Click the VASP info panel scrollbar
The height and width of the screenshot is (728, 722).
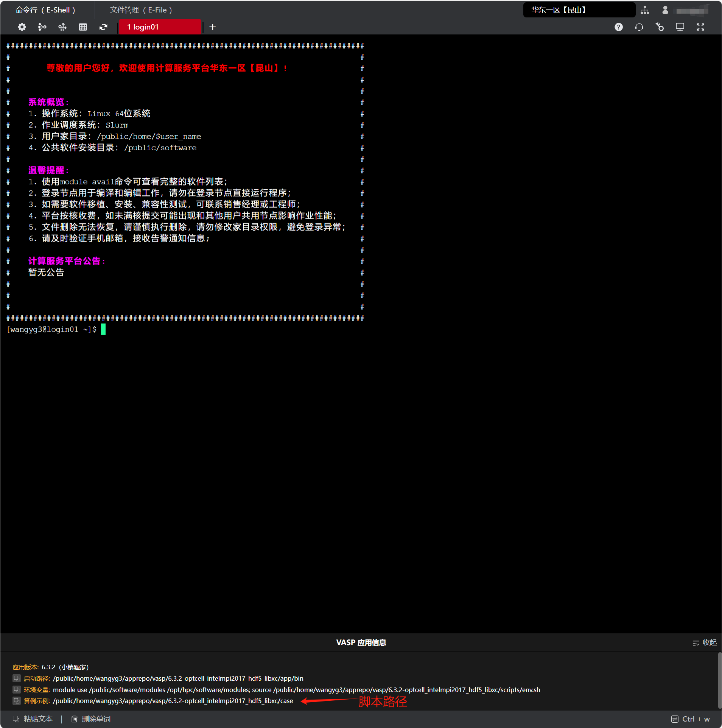pos(719,680)
